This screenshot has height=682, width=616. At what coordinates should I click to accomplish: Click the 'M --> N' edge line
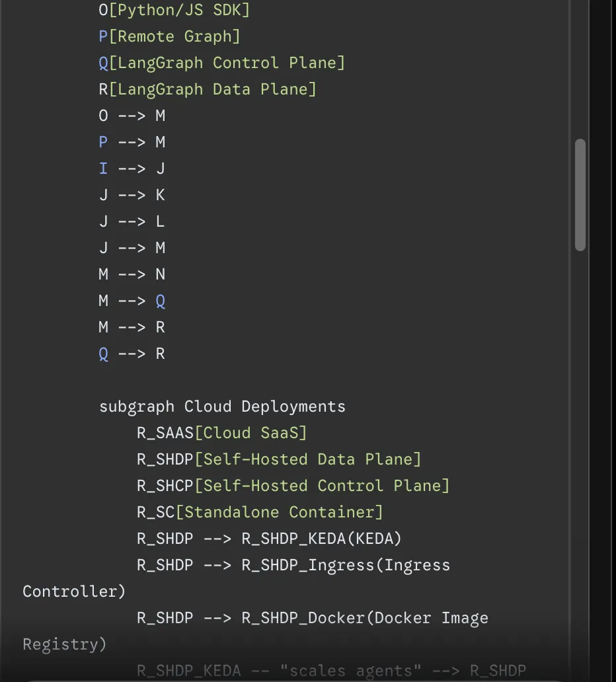click(x=132, y=274)
